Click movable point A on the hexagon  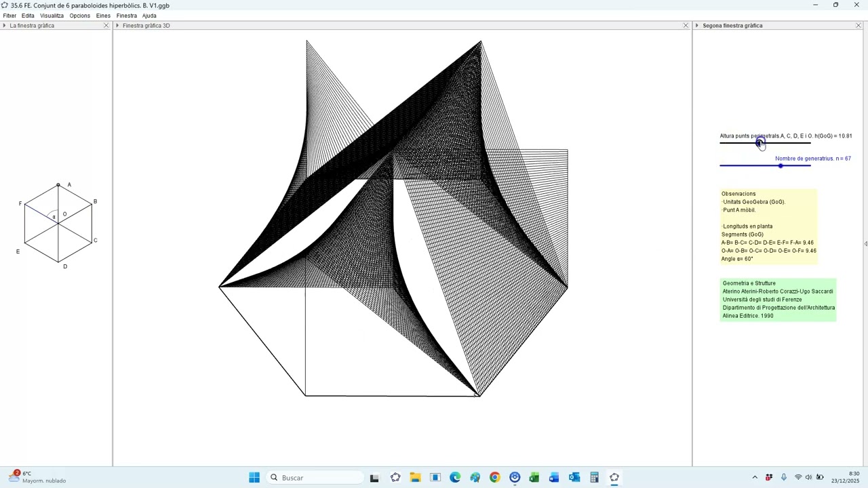(58, 185)
